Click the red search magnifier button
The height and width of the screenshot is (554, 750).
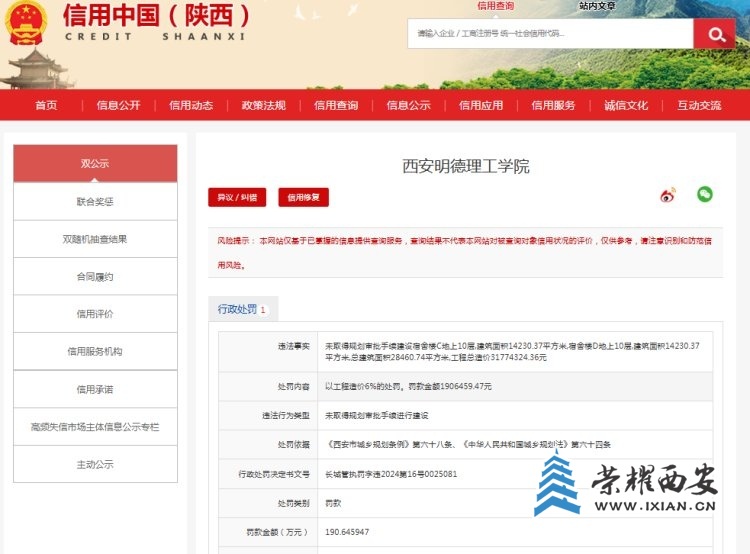[x=715, y=34]
